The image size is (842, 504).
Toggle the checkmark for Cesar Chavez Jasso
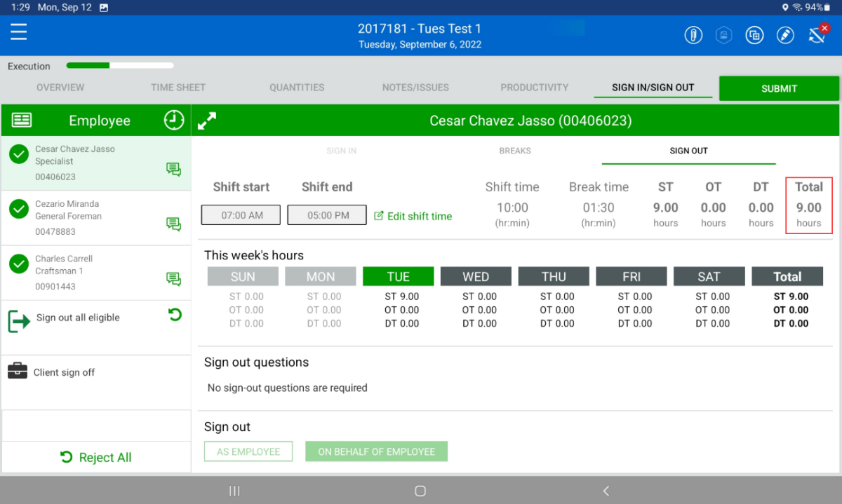pos(19,155)
